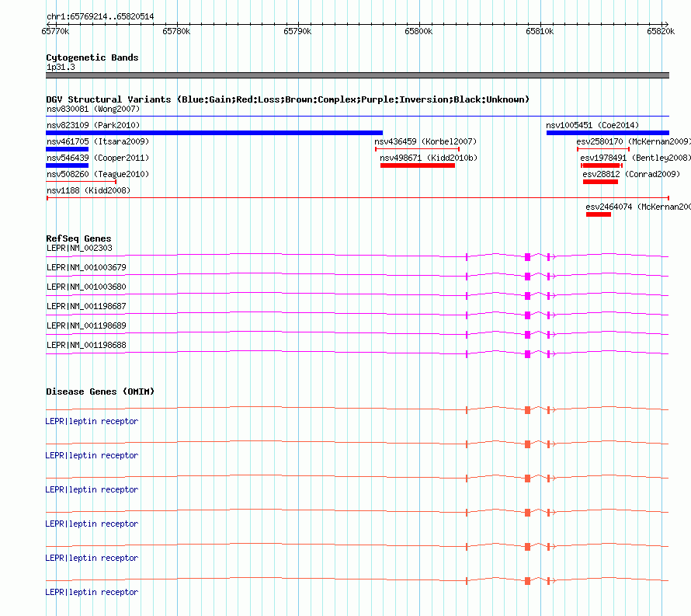The image size is (691, 616).
Task: Open the nsv508260 (Teague2010) label
Action: click(x=98, y=174)
